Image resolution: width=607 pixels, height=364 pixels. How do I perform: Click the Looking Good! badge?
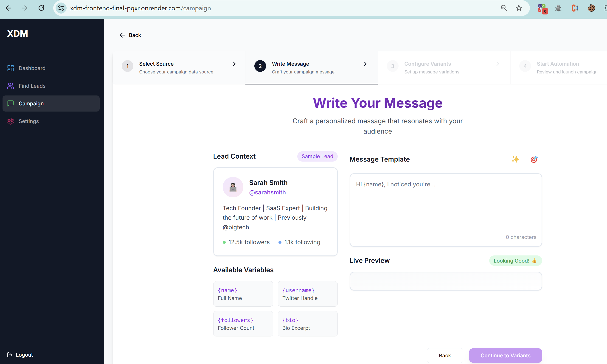[515, 261]
